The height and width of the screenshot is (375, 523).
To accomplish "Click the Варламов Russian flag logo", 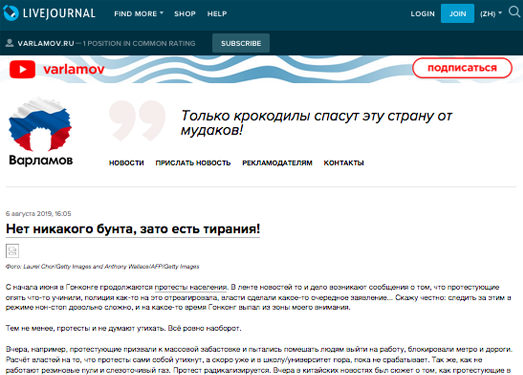I will pos(40,124).
